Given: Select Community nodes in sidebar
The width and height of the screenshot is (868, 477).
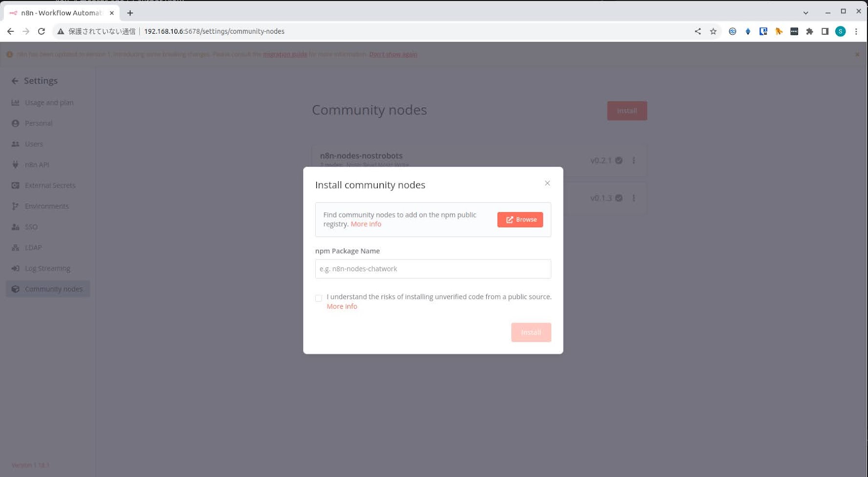Looking at the screenshot, I should tap(48, 289).
